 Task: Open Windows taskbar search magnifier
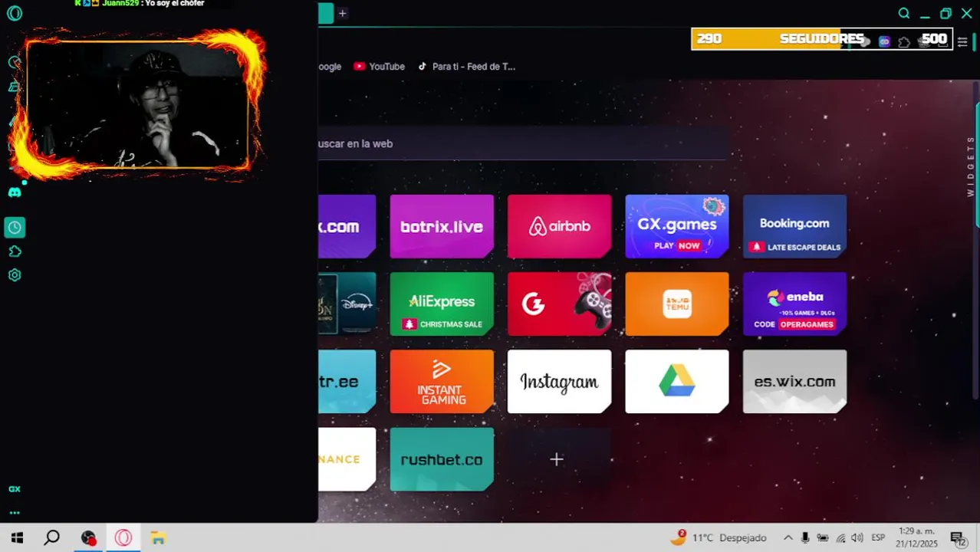pyautogui.click(x=51, y=537)
